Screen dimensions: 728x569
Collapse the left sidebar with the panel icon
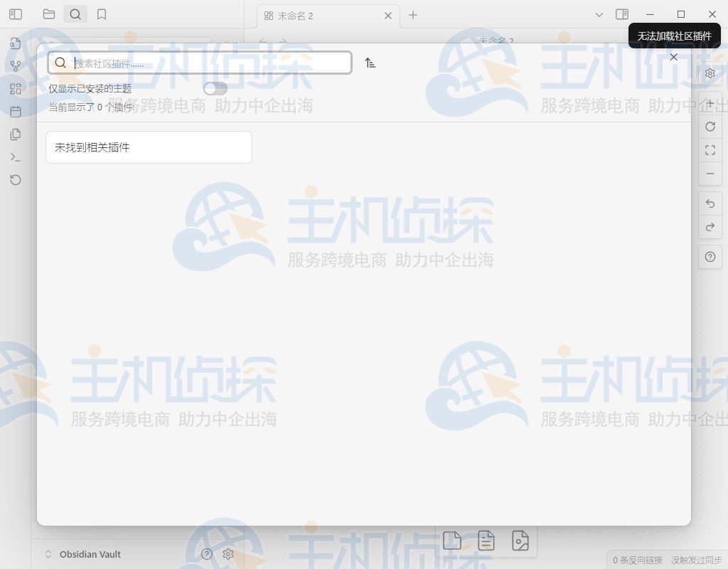[x=15, y=14]
